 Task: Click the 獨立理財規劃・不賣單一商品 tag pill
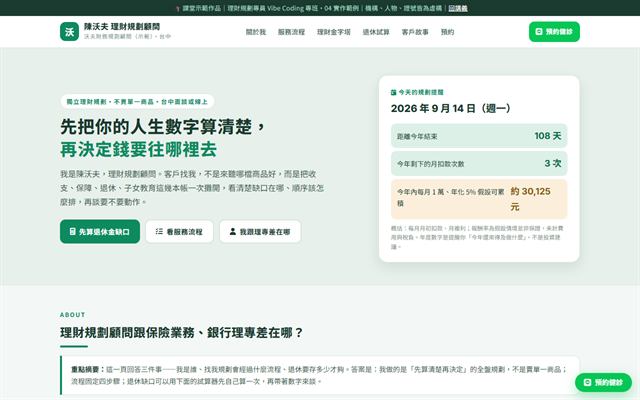tap(137, 102)
